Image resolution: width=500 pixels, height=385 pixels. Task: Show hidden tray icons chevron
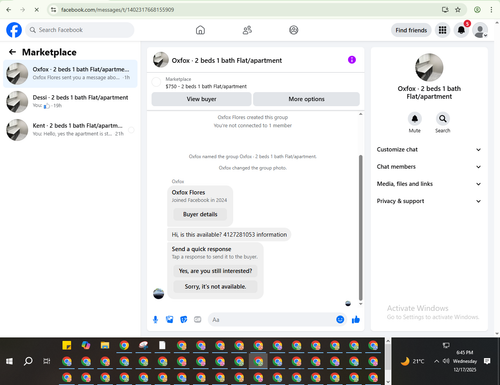(436, 361)
